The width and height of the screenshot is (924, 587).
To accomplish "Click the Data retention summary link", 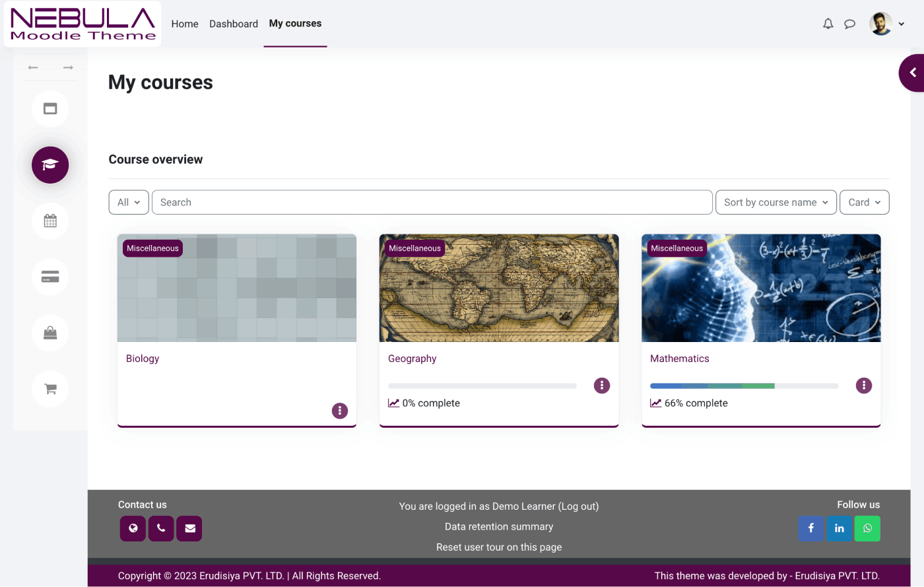I will (x=499, y=527).
